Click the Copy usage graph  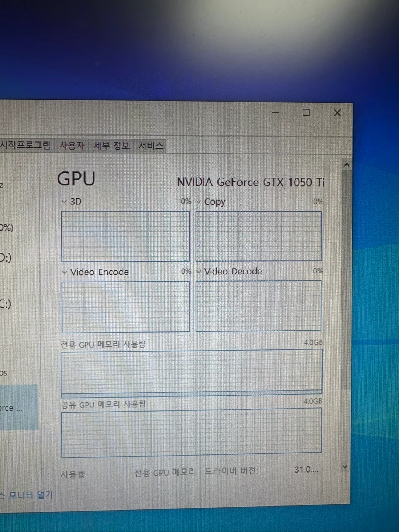[x=259, y=236]
